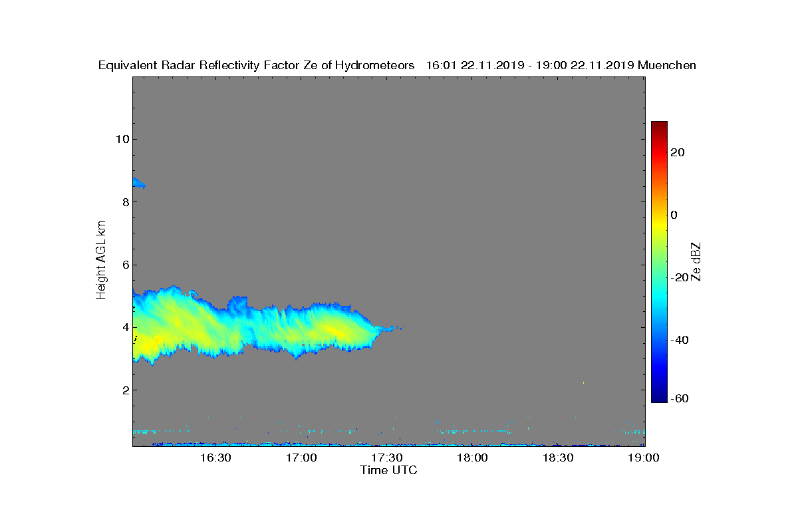Click the 'Height AGL km' y-axis label

[101, 261]
